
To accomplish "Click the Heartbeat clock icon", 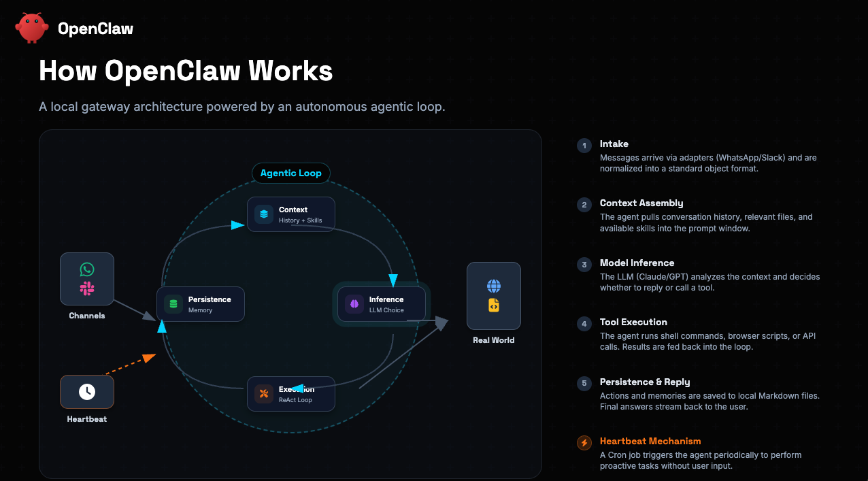I will click(87, 392).
